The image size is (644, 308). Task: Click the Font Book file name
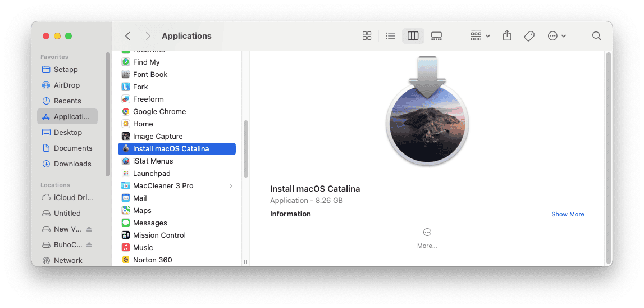[x=150, y=74]
